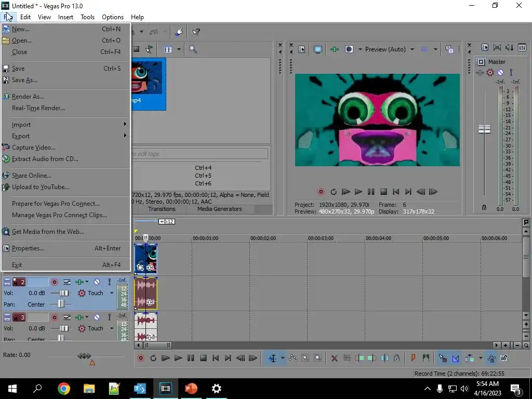
Task: Invert phase on track 2
Action: pyautogui.click(x=67, y=282)
